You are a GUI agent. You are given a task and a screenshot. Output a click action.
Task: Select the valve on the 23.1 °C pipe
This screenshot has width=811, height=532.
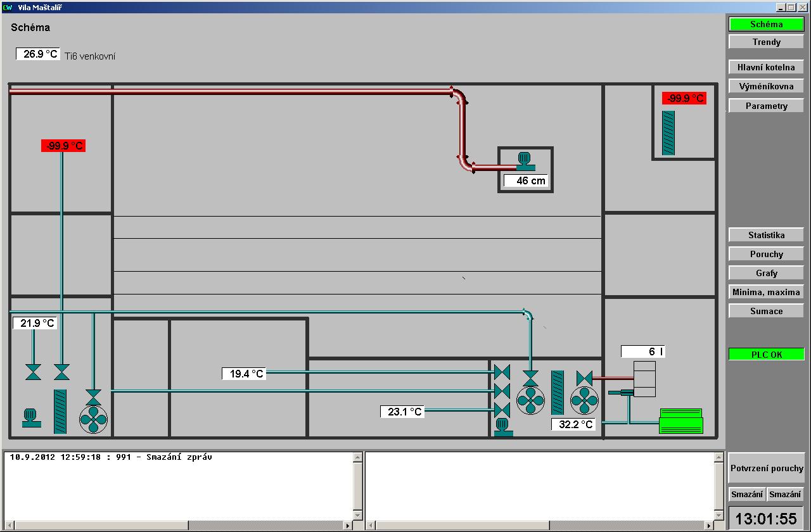click(502, 410)
